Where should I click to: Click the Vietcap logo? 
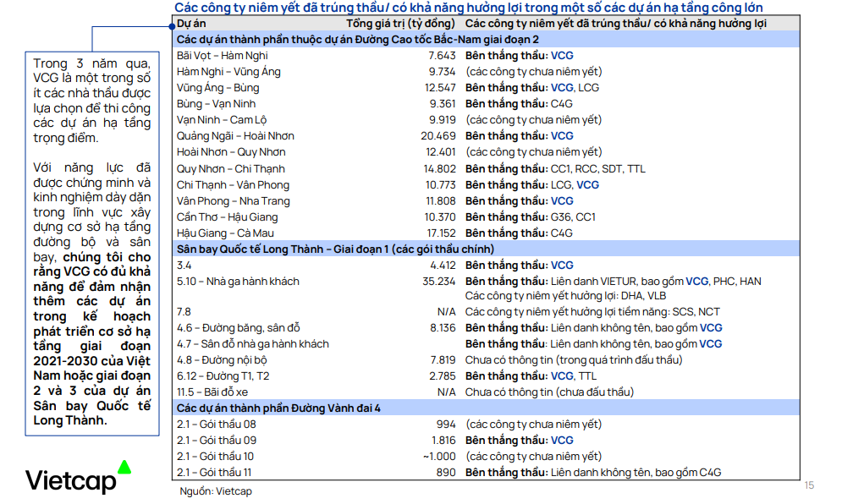click(79, 477)
